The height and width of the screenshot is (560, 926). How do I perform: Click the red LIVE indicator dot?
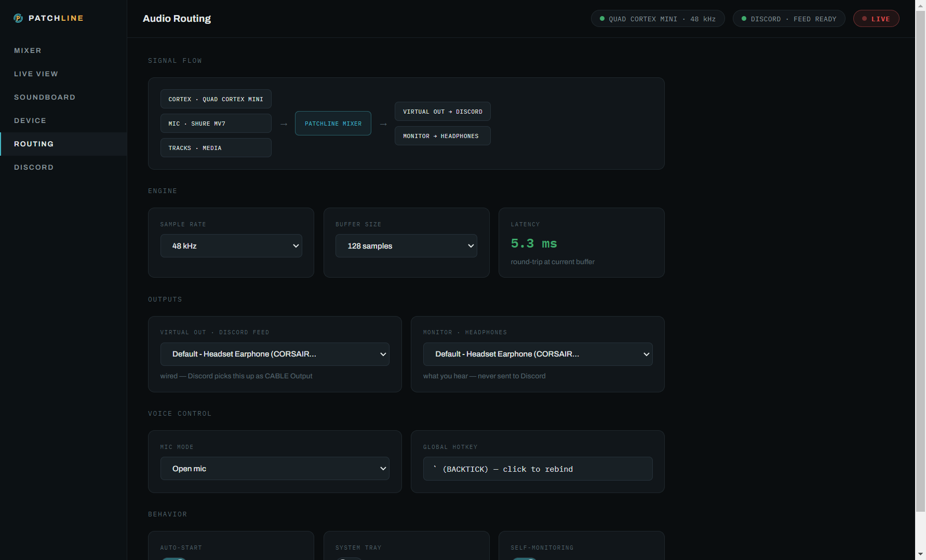(864, 19)
